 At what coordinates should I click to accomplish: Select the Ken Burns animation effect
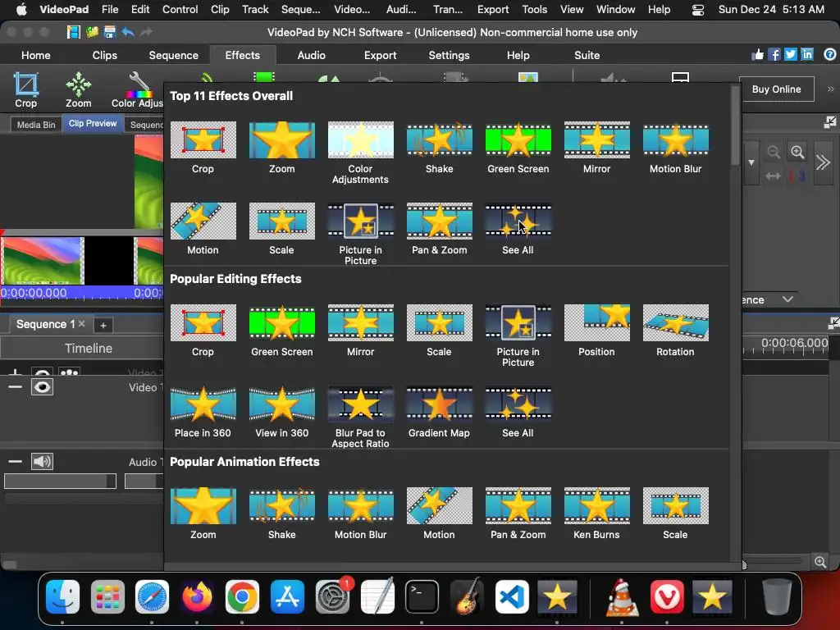click(597, 514)
